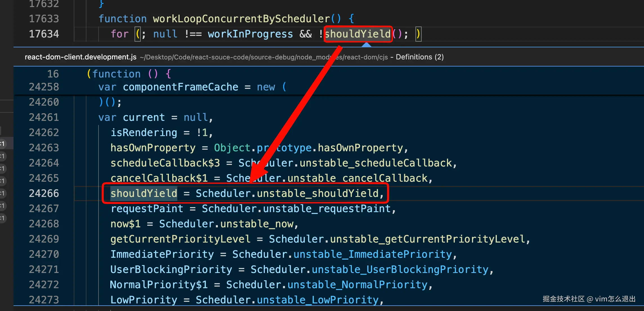Select the highlighted shouldYield on line 24266
The height and width of the screenshot is (311, 644).
click(144, 193)
